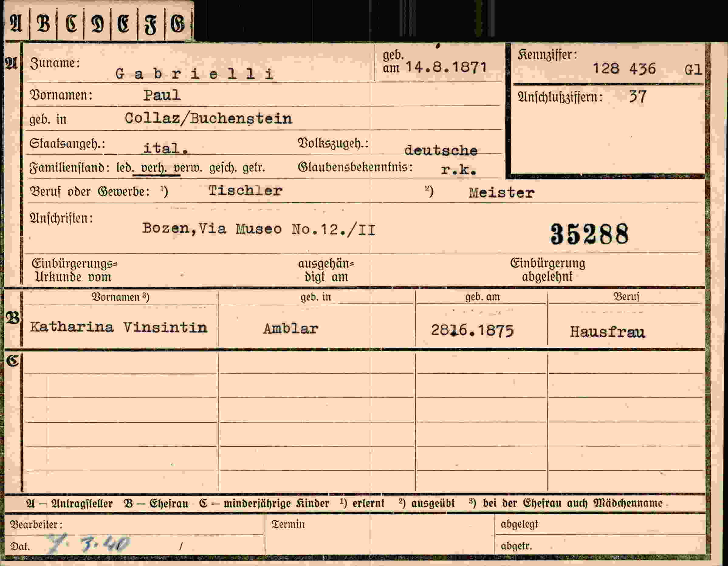
Task: Click index tab letter A
Action: (16, 24)
